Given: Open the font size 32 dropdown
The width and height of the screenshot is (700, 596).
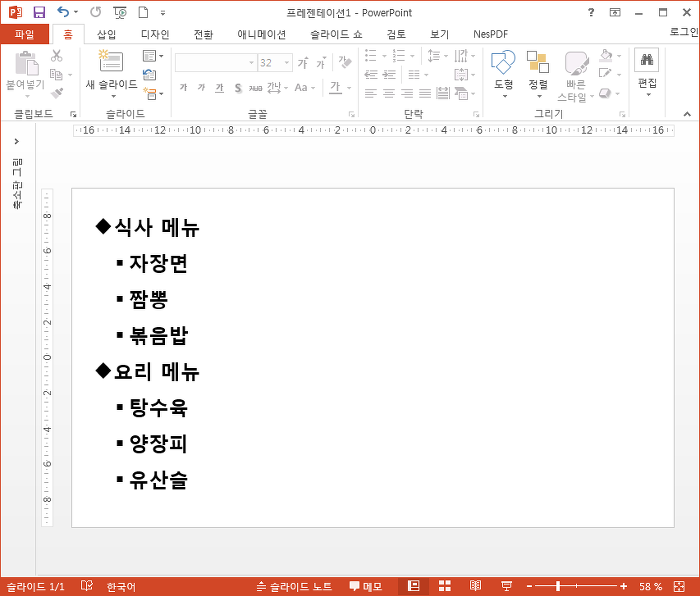Looking at the screenshot, I should [x=287, y=63].
